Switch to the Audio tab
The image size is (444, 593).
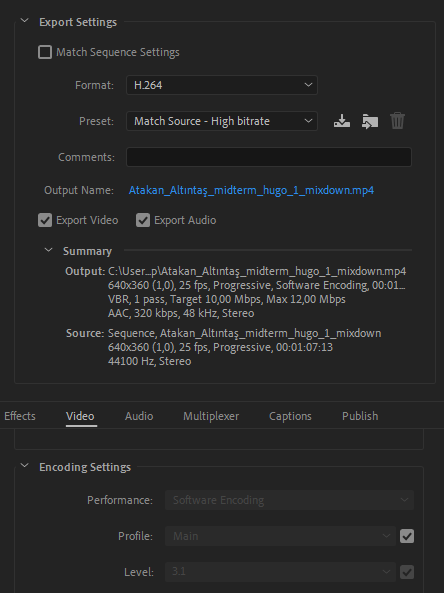pyautogui.click(x=139, y=416)
